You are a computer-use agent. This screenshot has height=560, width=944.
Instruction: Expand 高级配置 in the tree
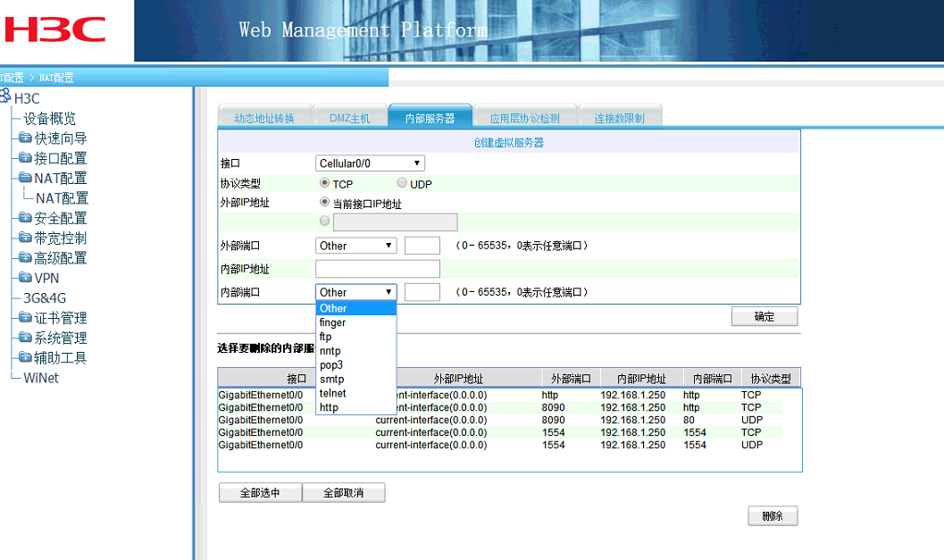point(60,258)
